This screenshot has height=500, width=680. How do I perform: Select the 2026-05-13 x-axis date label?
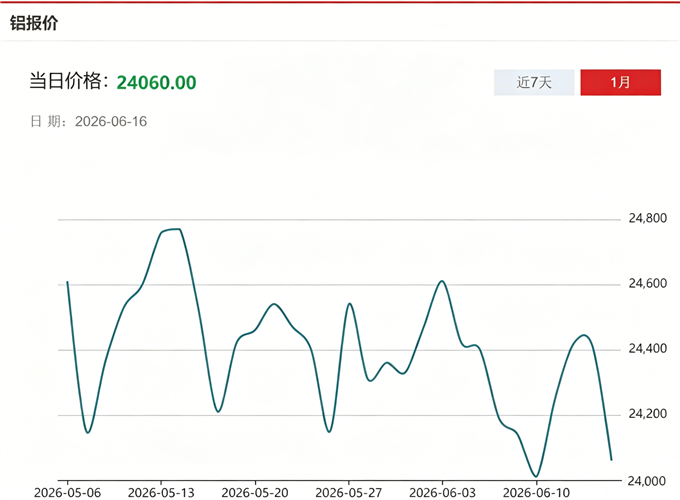[x=161, y=493]
